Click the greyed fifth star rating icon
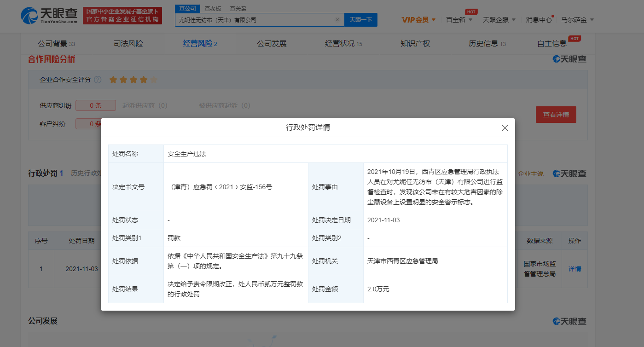The image size is (644, 347). click(154, 80)
